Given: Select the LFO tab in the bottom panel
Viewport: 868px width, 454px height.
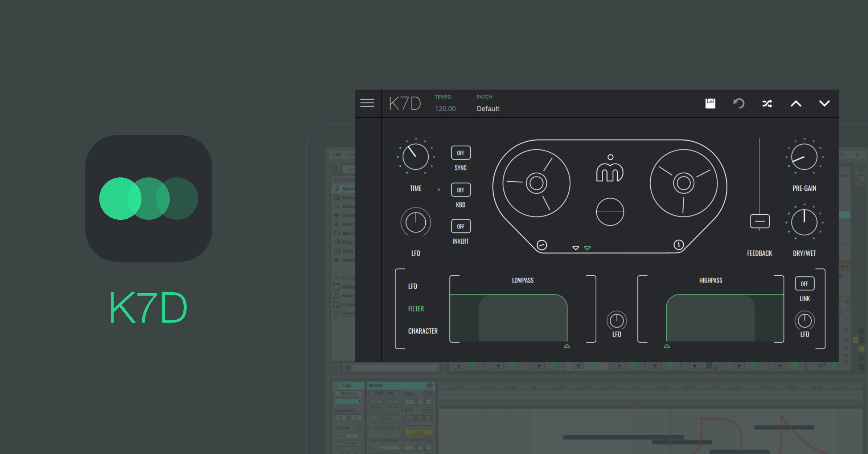Looking at the screenshot, I should pos(413,286).
